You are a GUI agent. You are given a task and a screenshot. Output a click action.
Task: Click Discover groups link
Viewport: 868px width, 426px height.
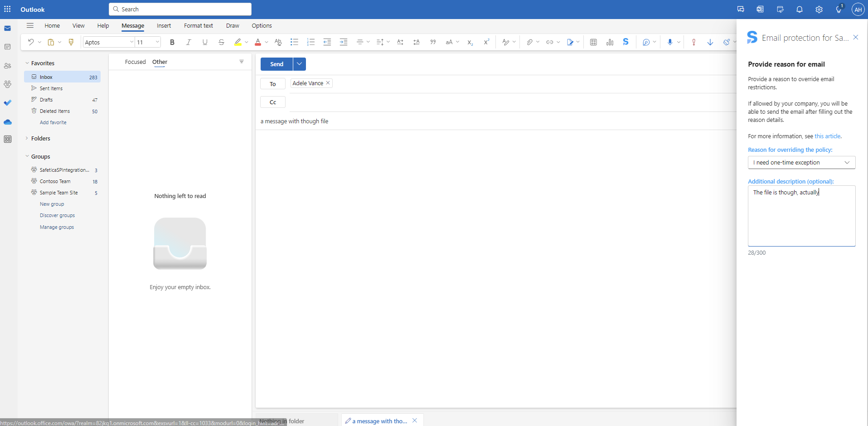point(57,215)
